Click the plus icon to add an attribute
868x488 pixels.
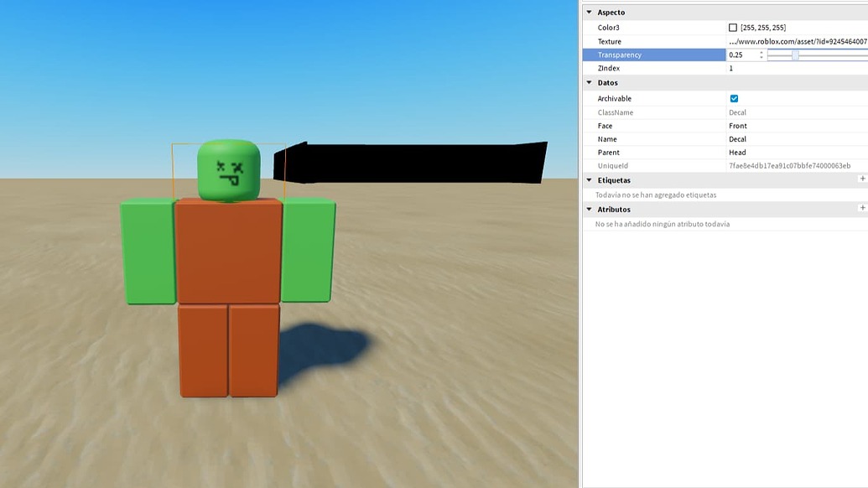point(863,208)
